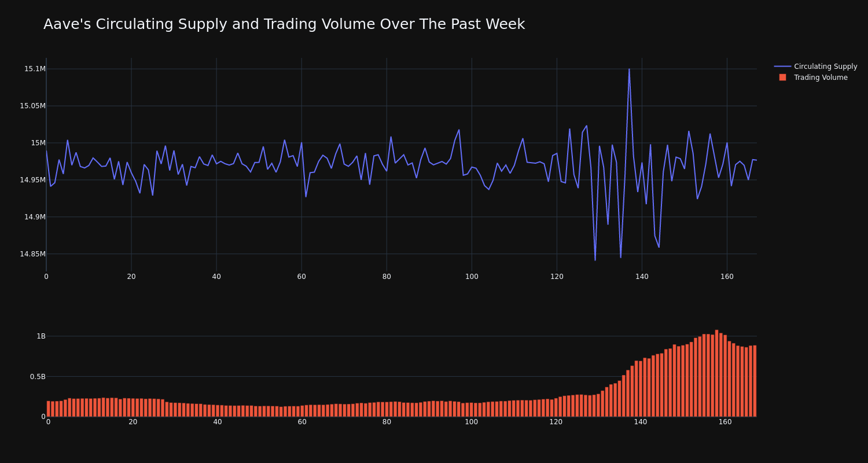868x463 pixels.
Task: Click the x-axis label 100 under the volume chart
Action: (472, 422)
